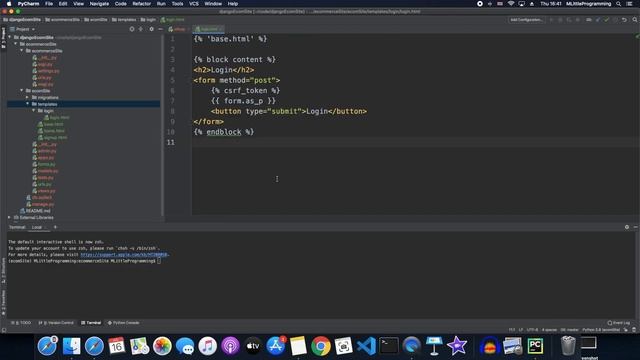Screen dimensions: 640x360
Task: Click the locate-file target icon in Project panel
Action: pos(131,29)
